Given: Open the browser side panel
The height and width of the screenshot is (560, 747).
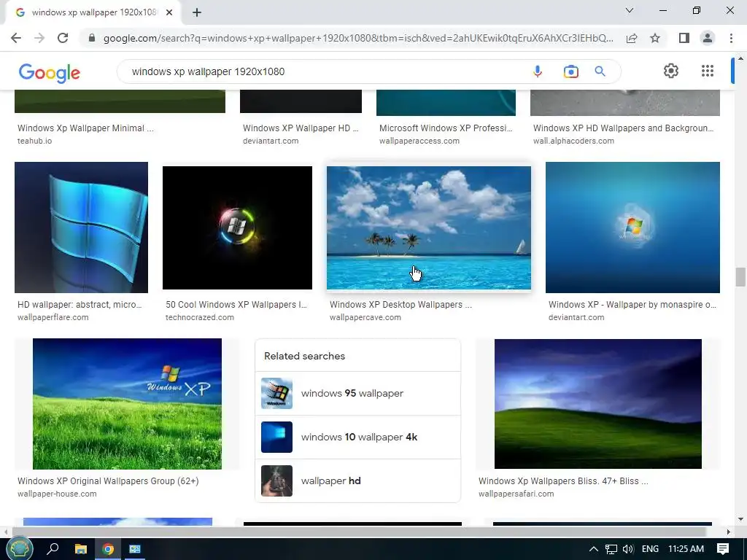Looking at the screenshot, I should (684, 38).
